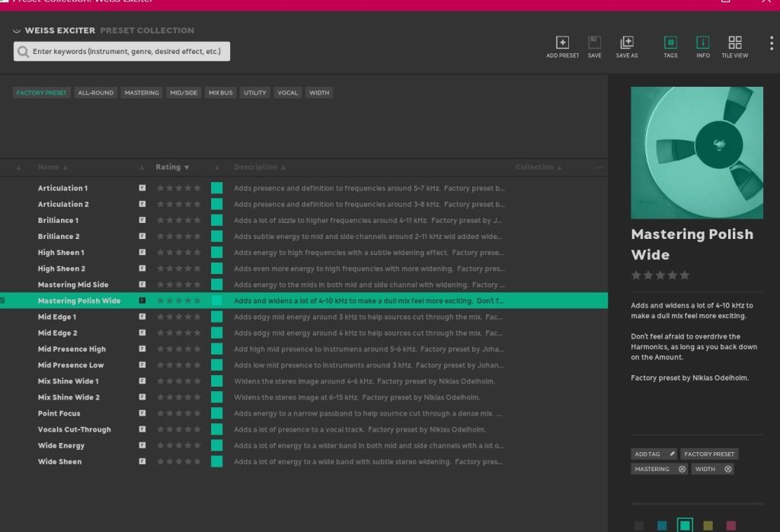Choose the pink color swatch
Image resolution: width=780 pixels, height=532 pixels.
pyautogui.click(x=731, y=525)
